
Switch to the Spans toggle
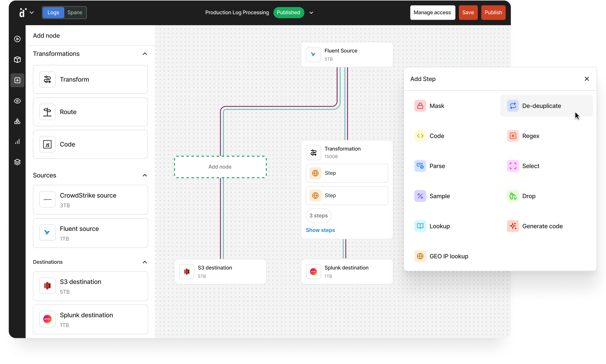[75, 13]
